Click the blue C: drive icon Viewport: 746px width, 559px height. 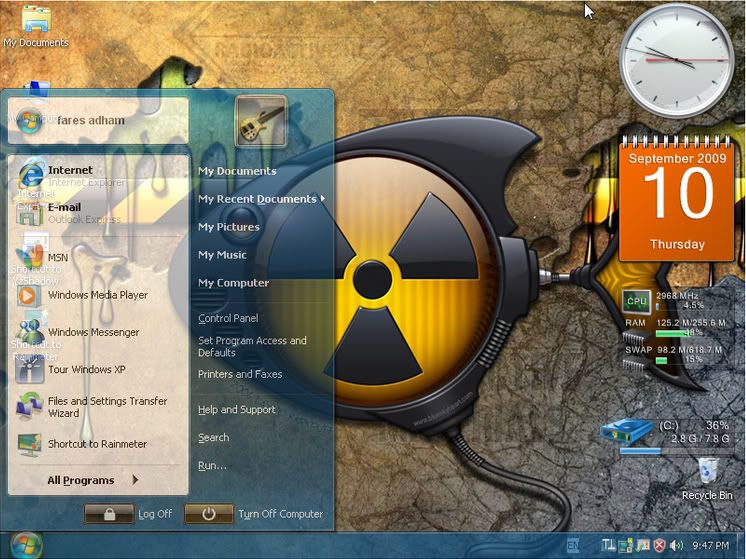[x=626, y=430]
